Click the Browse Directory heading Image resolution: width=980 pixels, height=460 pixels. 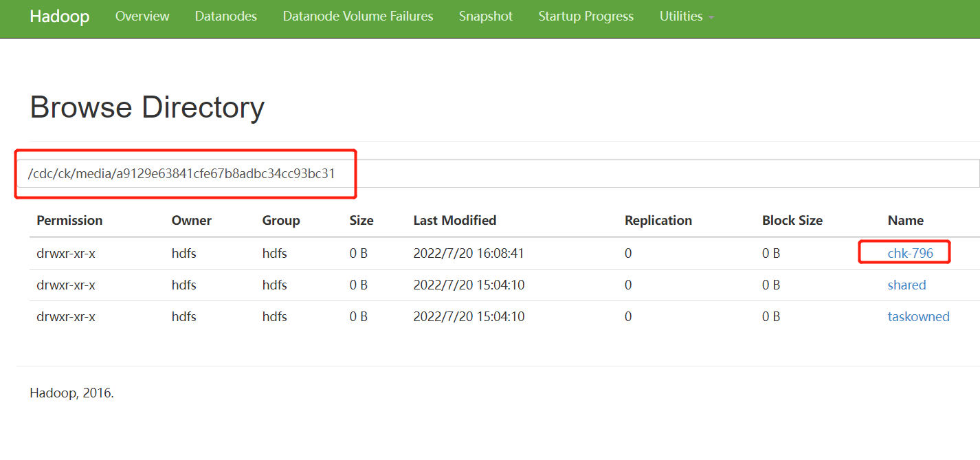pos(147,107)
